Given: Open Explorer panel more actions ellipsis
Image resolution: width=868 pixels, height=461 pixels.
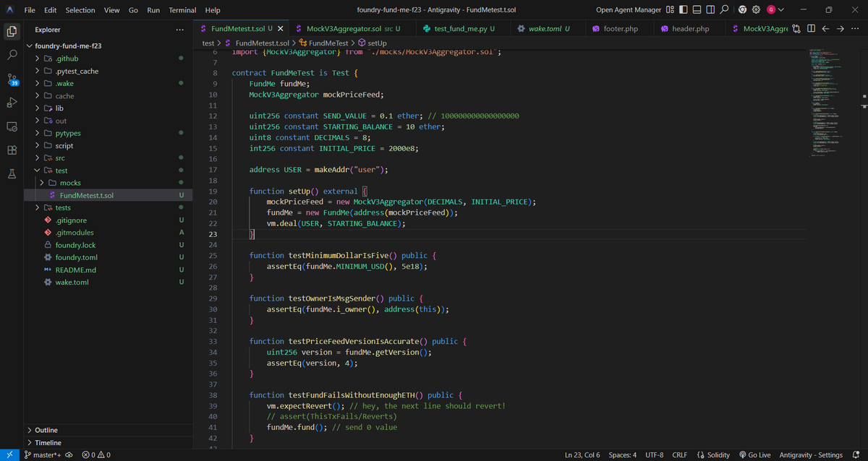Looking at the screenshot, I should click(179, 30).
